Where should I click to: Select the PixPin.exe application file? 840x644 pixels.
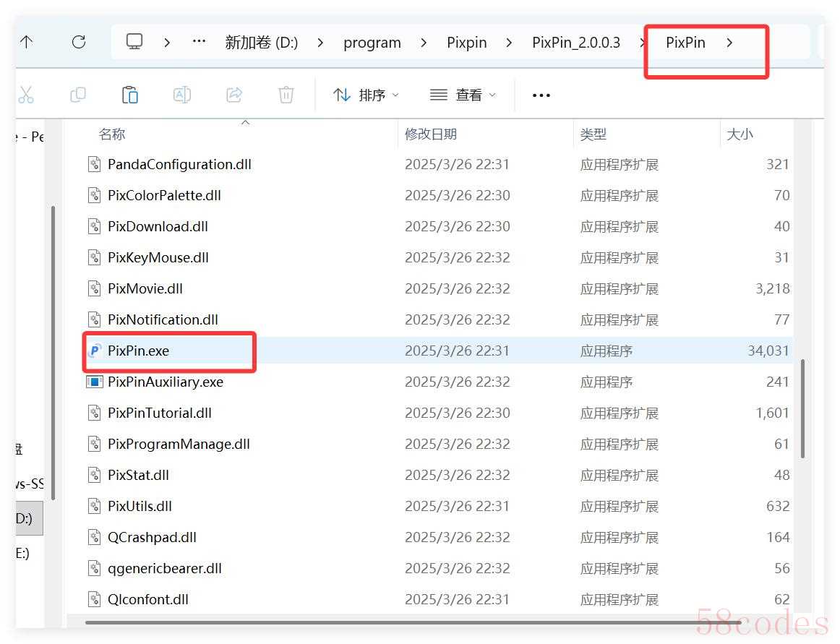click(138, 351)
